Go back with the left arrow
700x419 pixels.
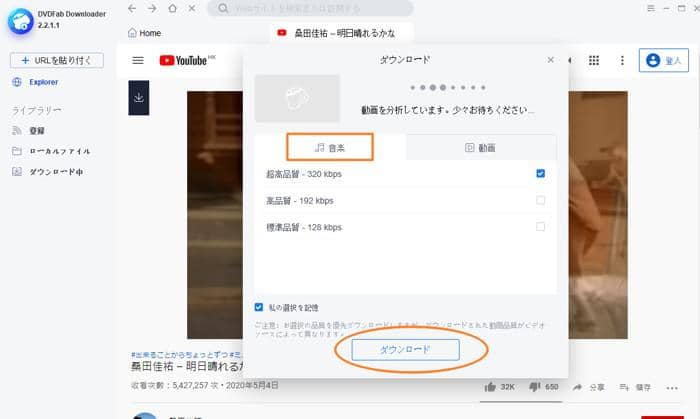132,8
